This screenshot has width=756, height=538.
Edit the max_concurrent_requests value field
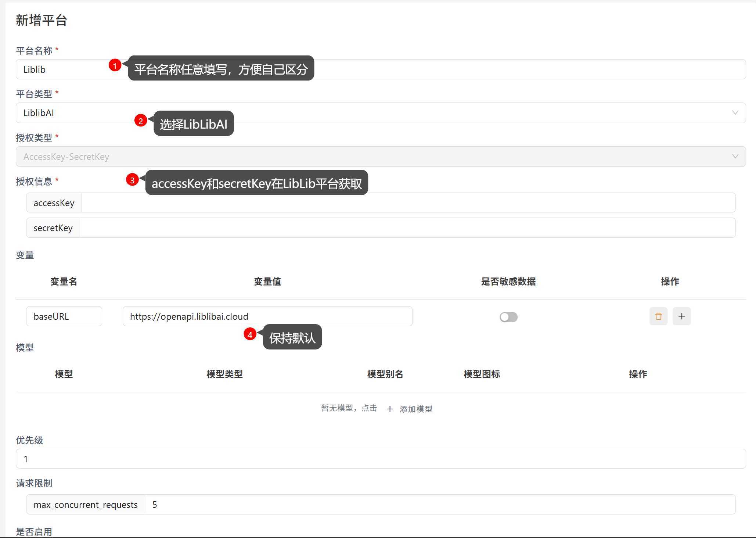(x=440, y=504)
